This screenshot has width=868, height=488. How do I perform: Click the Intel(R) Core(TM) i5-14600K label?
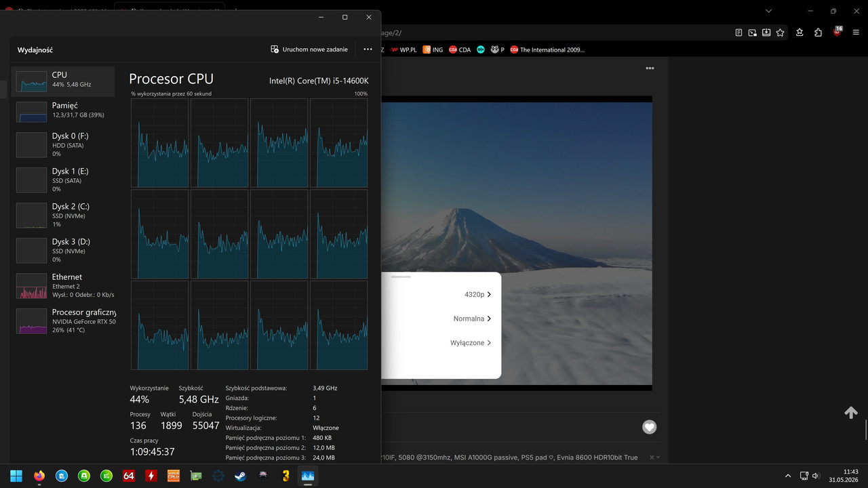tap(319, 81)
